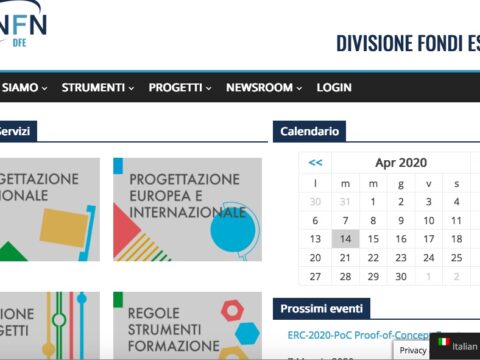Click LOGIN in navigation bar
This screenshot has width=480, height=360.
[334, 88]
